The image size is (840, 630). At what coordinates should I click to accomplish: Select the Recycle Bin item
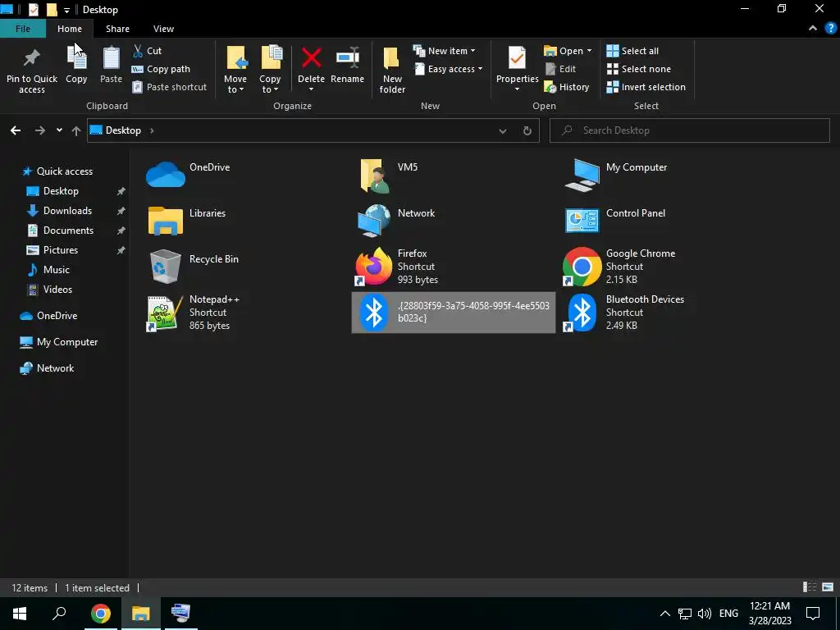coord(214,259)
